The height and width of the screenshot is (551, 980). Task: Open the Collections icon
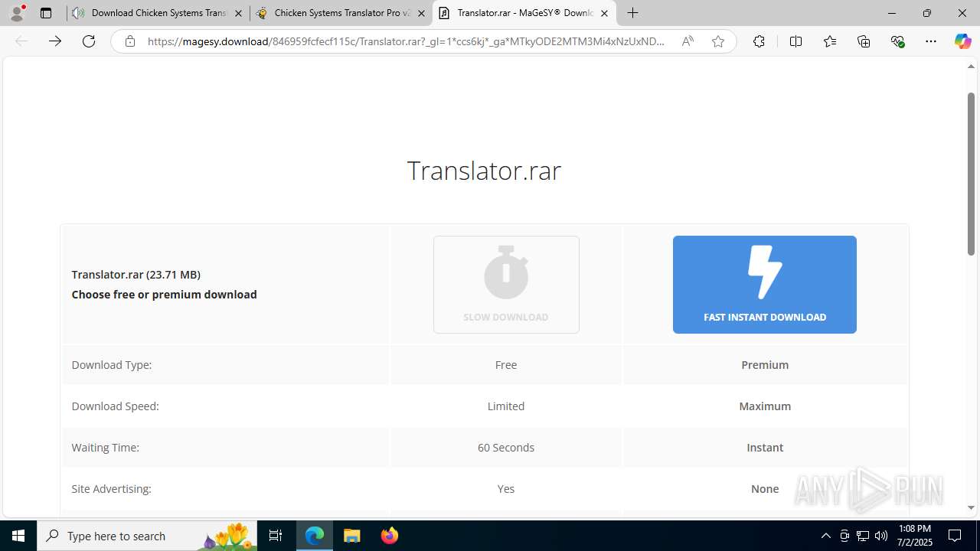[864, 41]
